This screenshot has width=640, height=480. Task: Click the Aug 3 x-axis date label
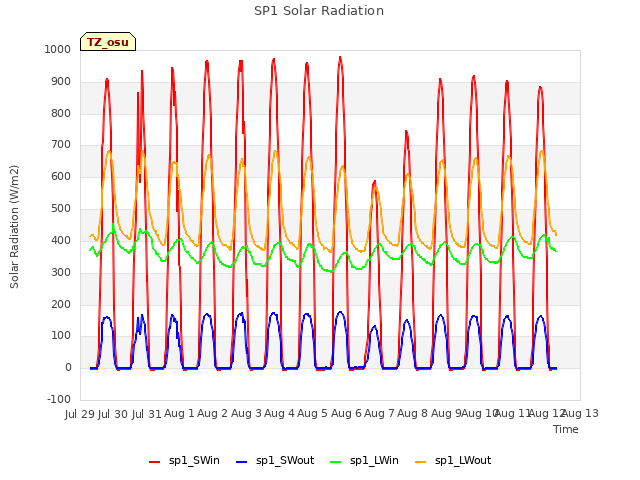pos(246,413)
